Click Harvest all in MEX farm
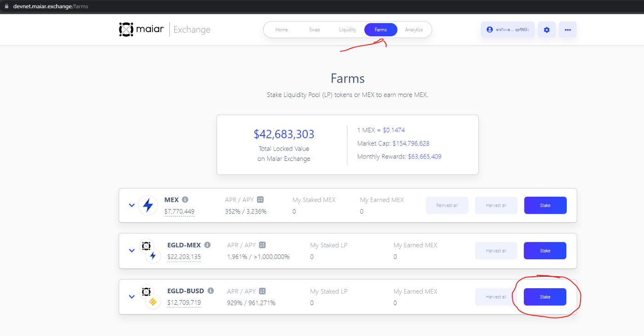 point(496,205)
